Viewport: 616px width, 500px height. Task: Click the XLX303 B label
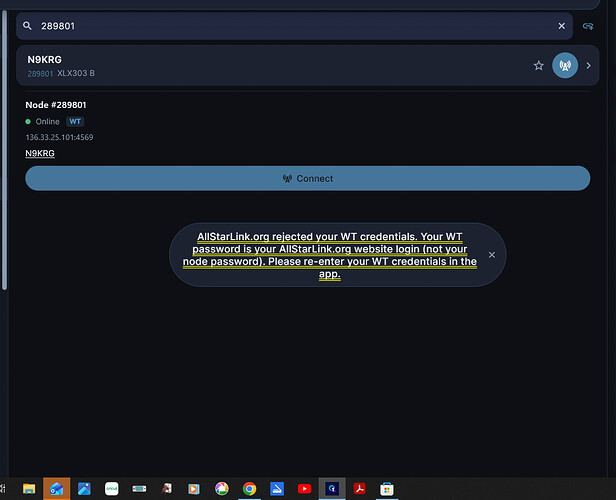click(x=76, y=73)
